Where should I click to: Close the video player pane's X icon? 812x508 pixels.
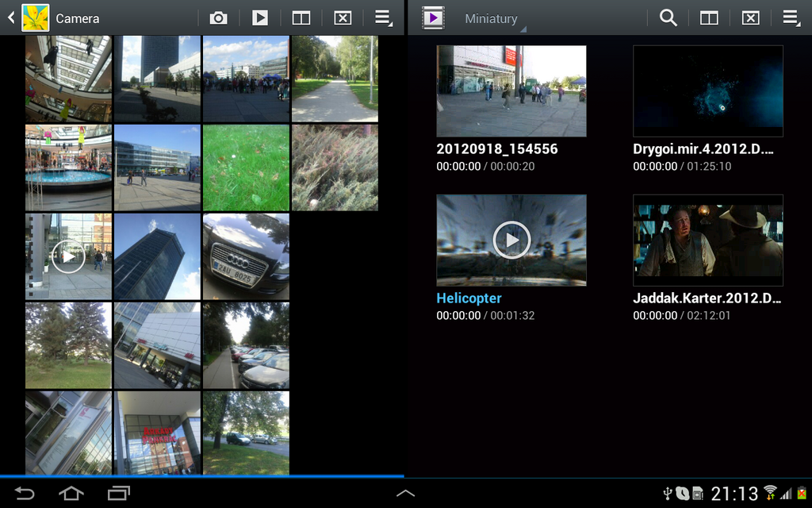[749, 17]
